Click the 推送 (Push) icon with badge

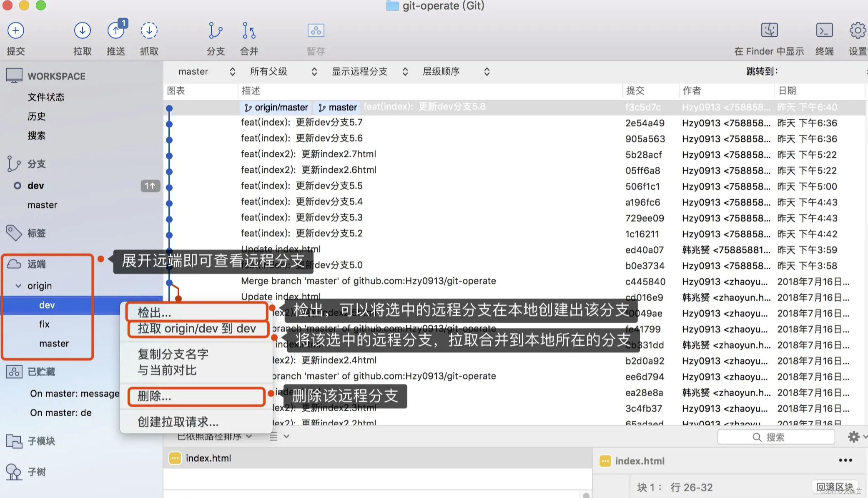click(x=116, y=30)
